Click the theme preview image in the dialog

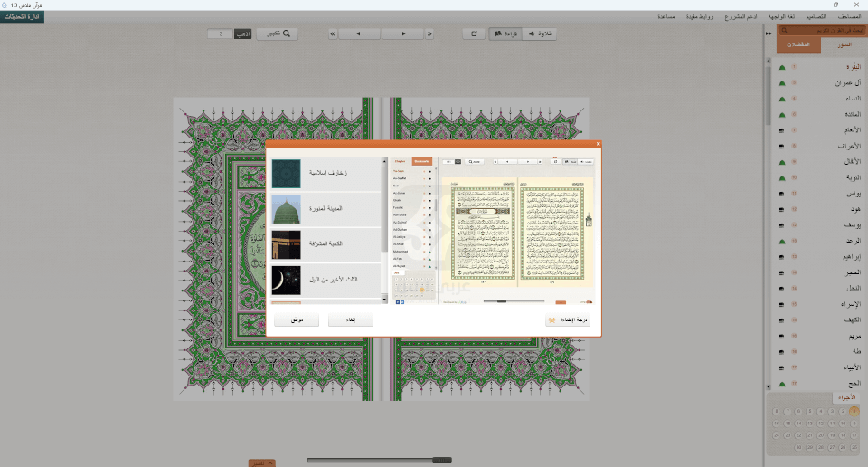pyautogui.click(x=492, y=231)
